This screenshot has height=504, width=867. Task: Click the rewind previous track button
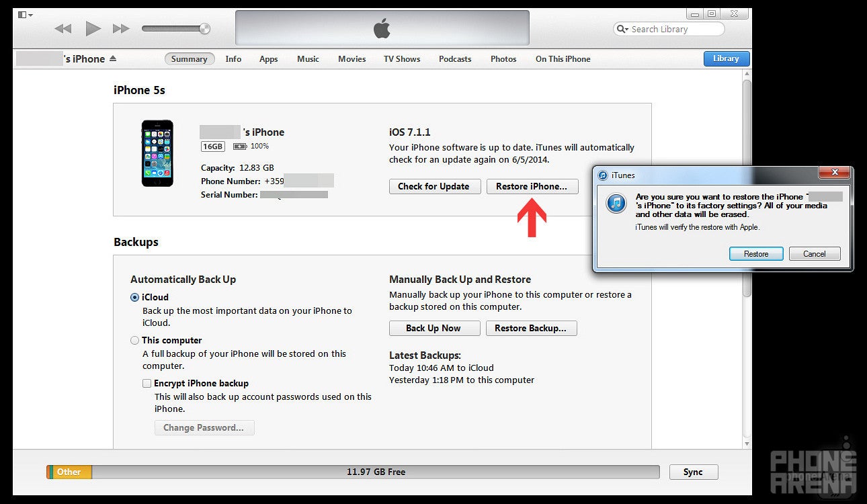coord(63,28)
